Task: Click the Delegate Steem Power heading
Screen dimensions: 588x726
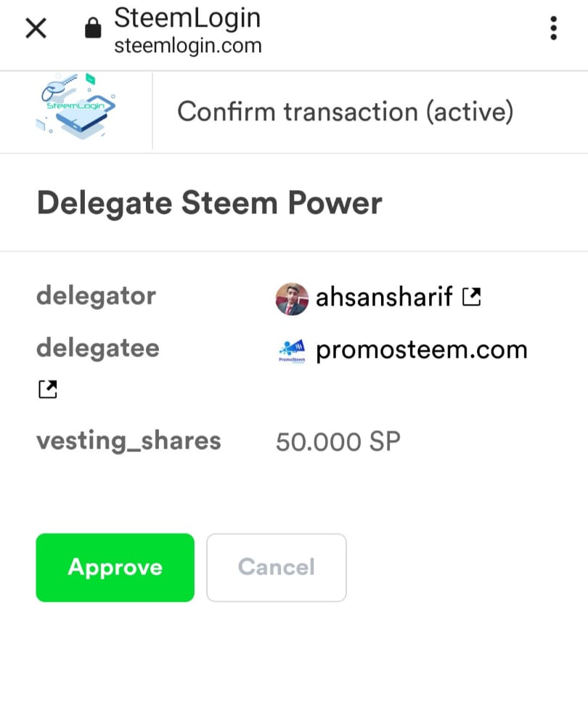Action: (209, 203)
